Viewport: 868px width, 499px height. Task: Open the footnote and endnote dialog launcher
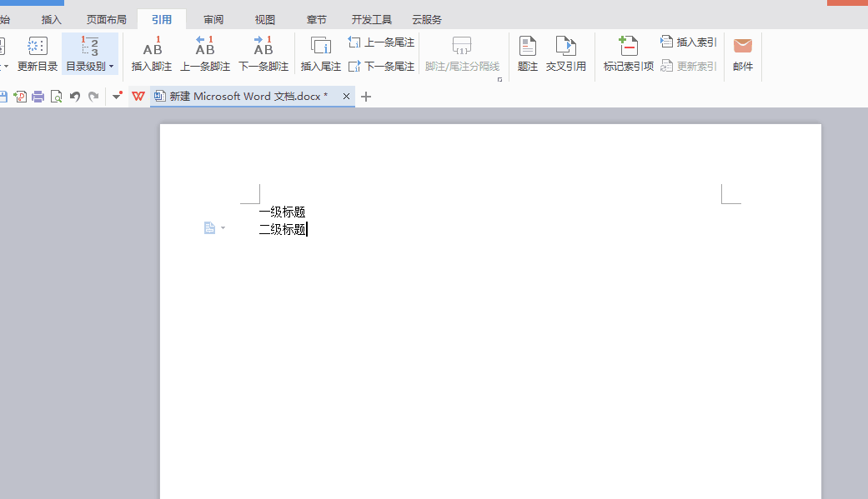[500, 80]
